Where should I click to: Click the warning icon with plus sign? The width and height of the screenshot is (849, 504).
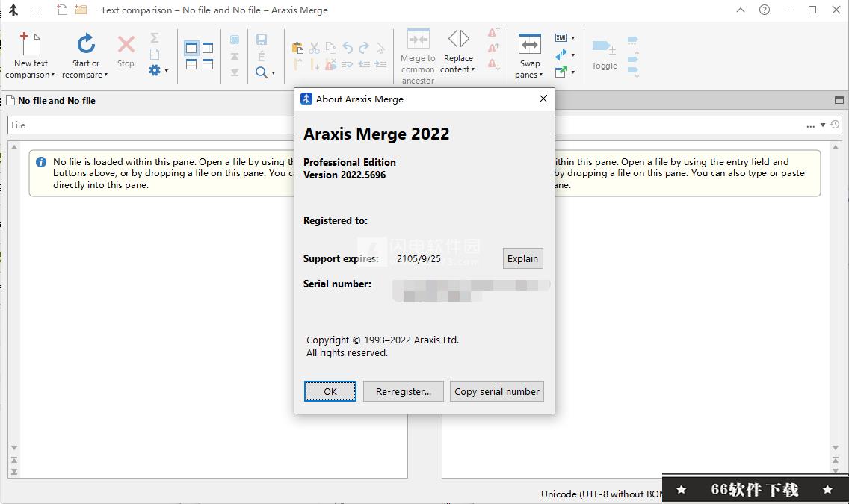pos(493,32)
